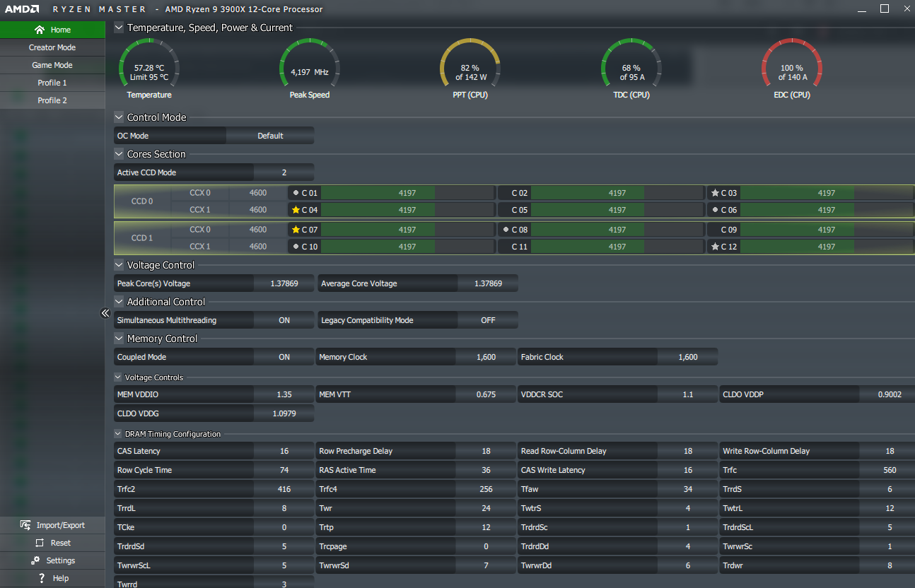Click the dot marker on core C 10
The image size is (915, 588).
[296, 247]
